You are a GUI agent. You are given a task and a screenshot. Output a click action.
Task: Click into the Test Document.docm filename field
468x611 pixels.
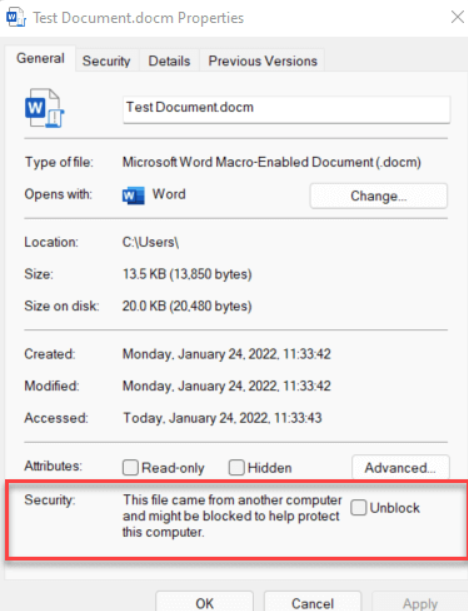point(286,109)
